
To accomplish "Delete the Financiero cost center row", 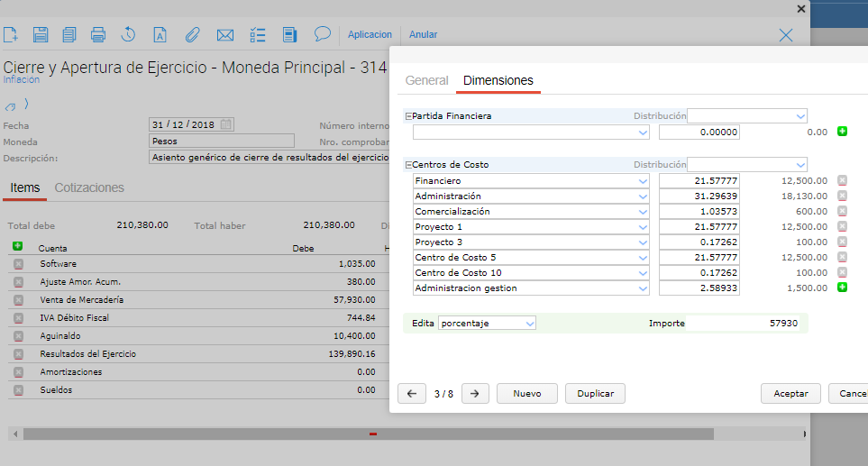I will point(843,181).
